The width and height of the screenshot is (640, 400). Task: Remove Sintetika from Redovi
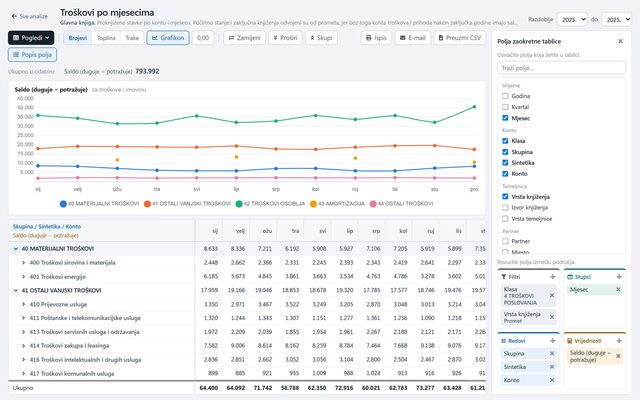click(552, 367)
